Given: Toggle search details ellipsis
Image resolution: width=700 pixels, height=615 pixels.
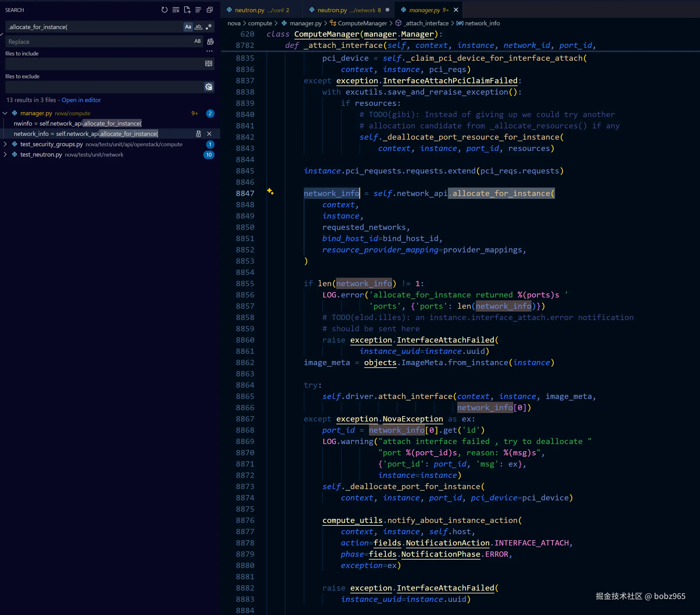Looking at the screenshot, I should click(x=209, y=51).
